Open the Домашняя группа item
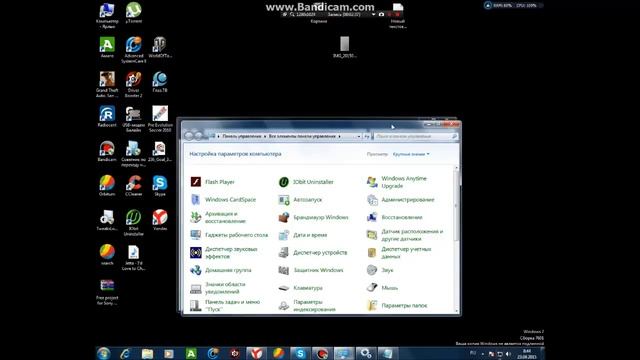The width and height of the screenshot is (640, 360). (x=221, y=270)
